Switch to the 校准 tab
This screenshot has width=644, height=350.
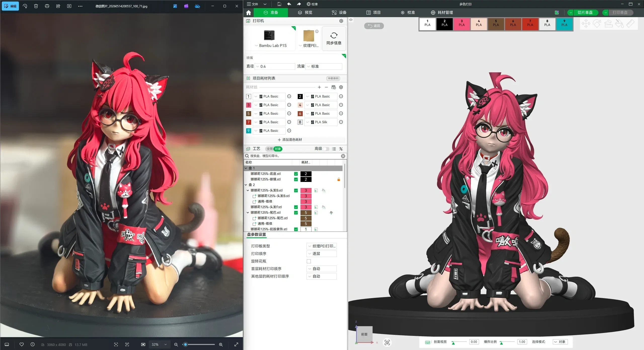click(x=408, y=13)
